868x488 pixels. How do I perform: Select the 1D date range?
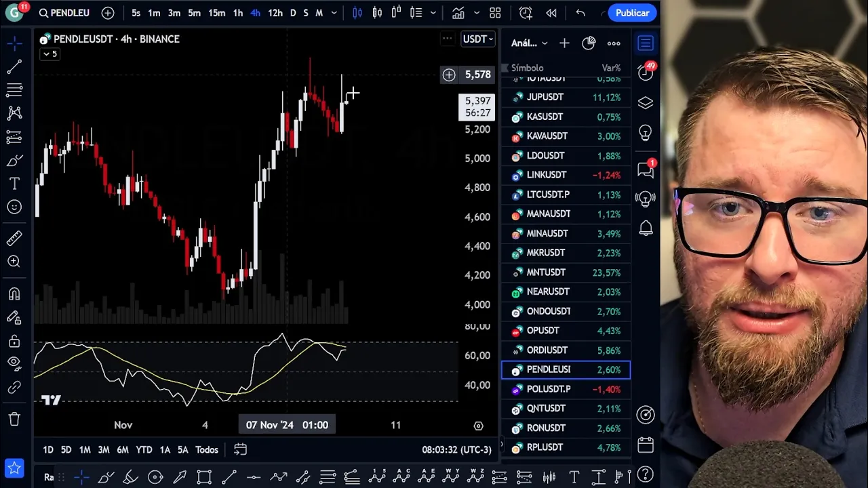48,449
